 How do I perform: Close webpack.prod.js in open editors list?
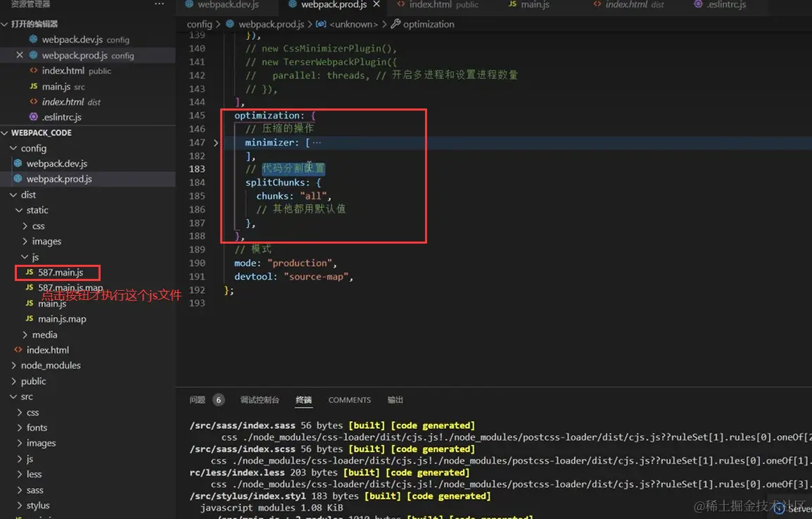(x=20, y=55)
